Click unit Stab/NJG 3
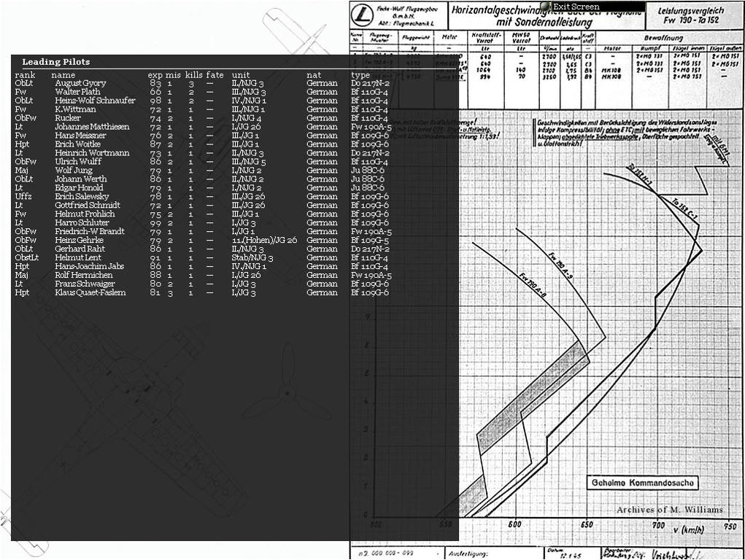 (x=252, y=257)
